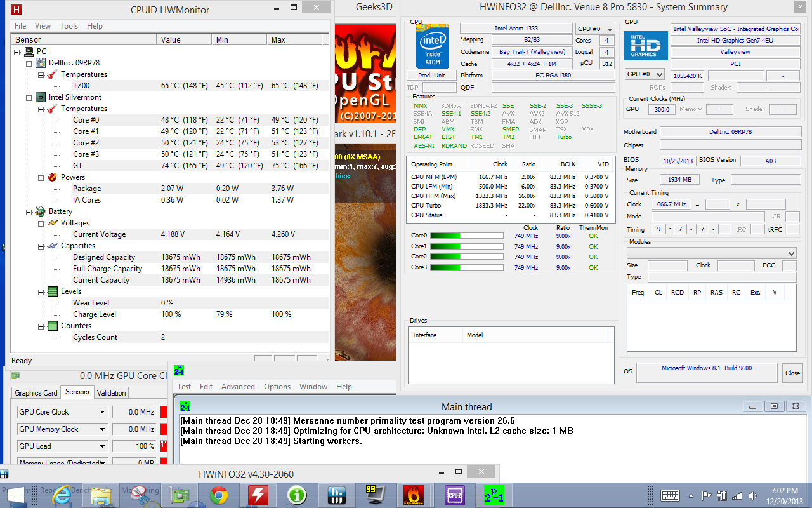812x508 pixels.
Task: Open the File menu in HWMonitor
Action: tap(20, 26)
